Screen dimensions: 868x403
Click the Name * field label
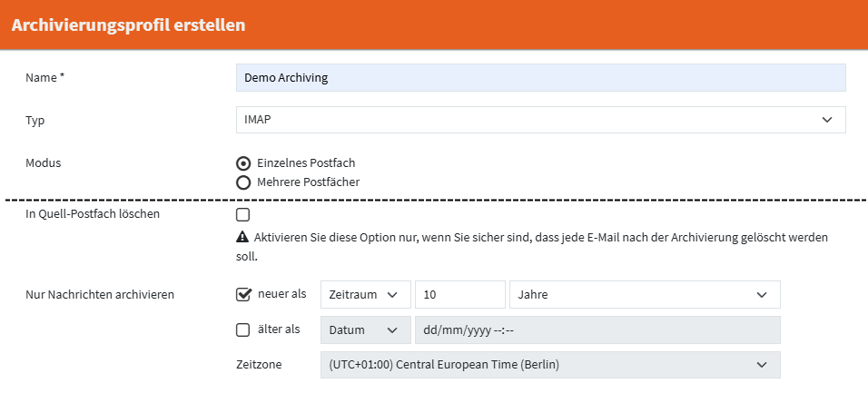tap(45, 78)
